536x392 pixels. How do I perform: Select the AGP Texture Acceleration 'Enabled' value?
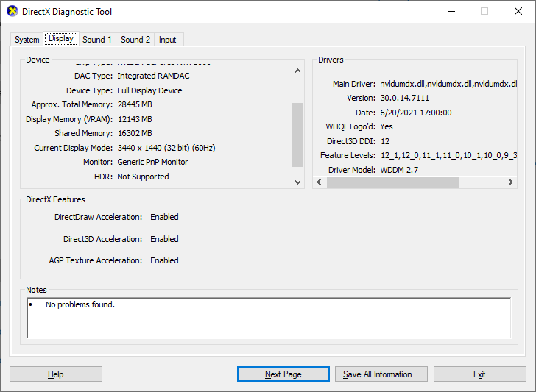[164, 260]
